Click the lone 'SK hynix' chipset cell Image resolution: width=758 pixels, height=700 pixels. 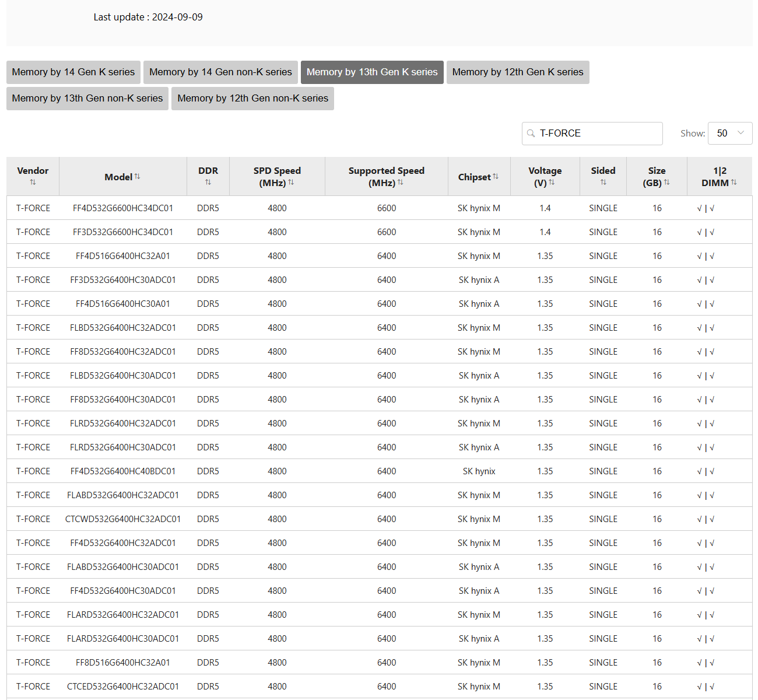coord(479,471)
